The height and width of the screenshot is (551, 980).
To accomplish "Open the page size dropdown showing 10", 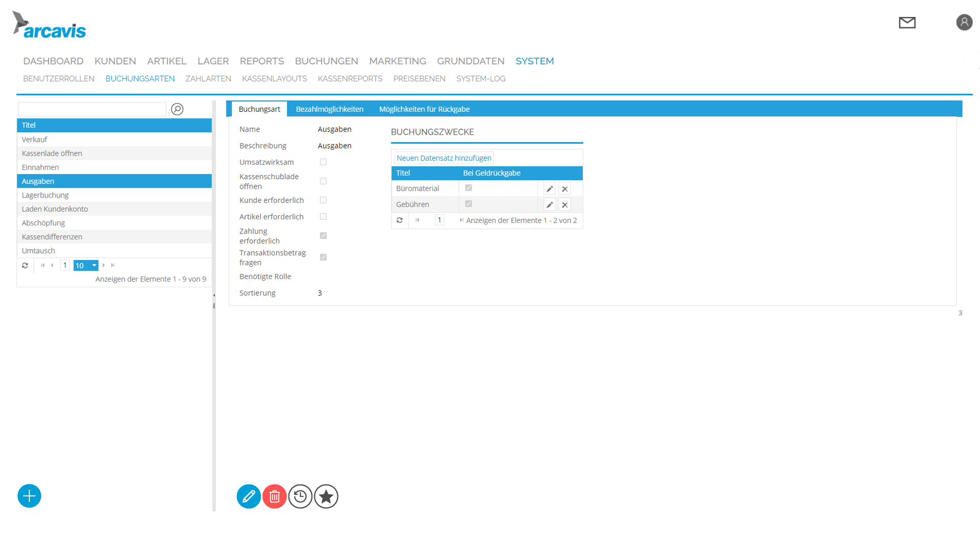I will [x=86, y=265].
